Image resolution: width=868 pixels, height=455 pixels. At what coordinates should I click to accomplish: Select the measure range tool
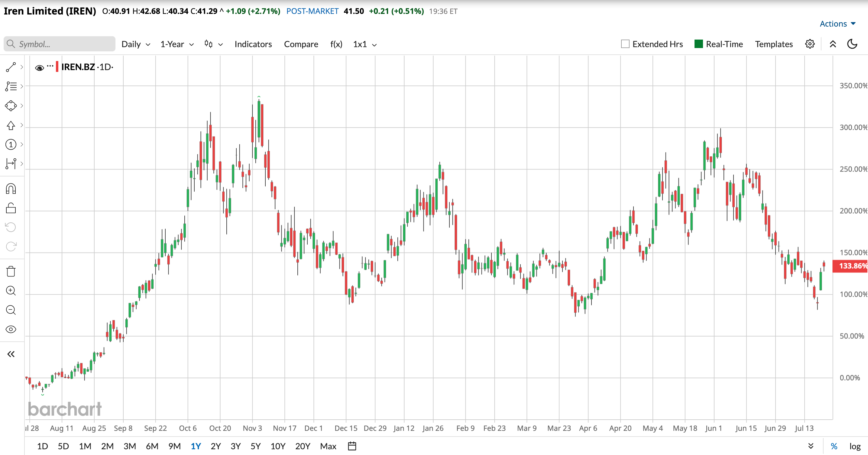click(x=11, y=164)
